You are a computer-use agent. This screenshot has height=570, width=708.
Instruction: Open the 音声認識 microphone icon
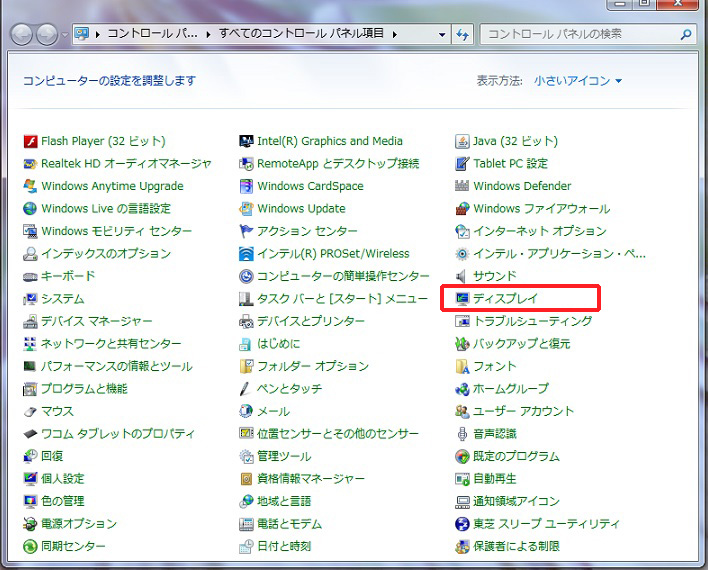pyautogui.click(x=462, y=434)
